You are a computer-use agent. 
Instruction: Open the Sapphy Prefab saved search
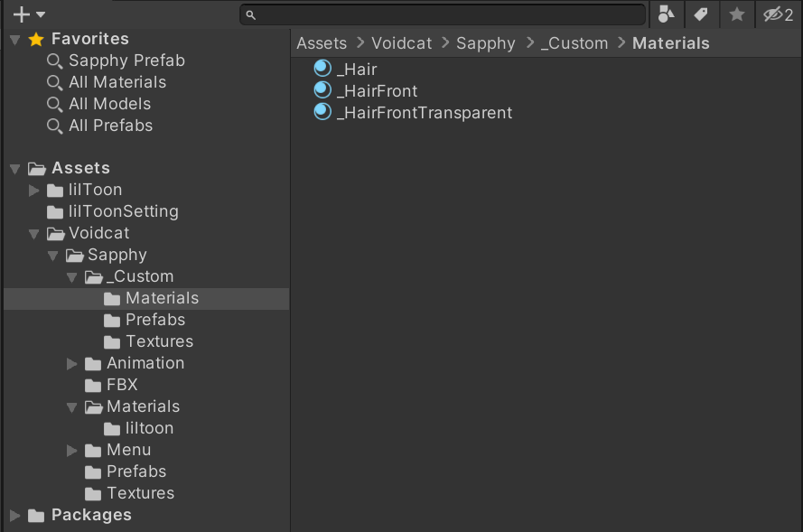click(126, 61)
